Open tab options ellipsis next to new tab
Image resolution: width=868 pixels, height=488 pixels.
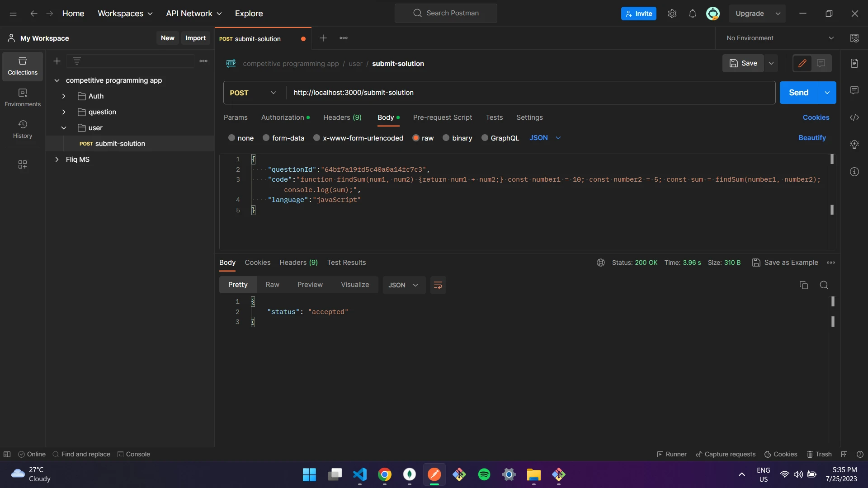[344, 38]
